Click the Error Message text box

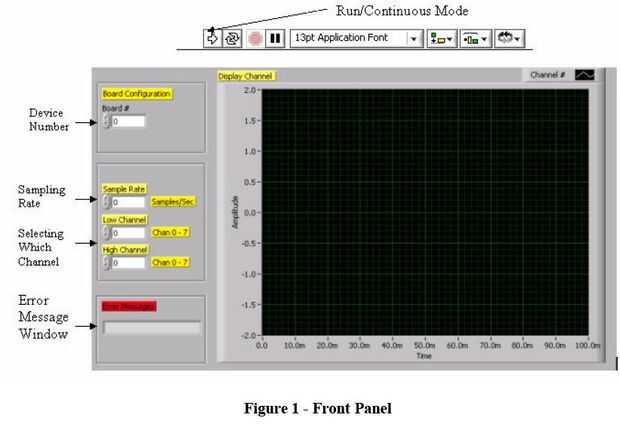coord(152,328)
